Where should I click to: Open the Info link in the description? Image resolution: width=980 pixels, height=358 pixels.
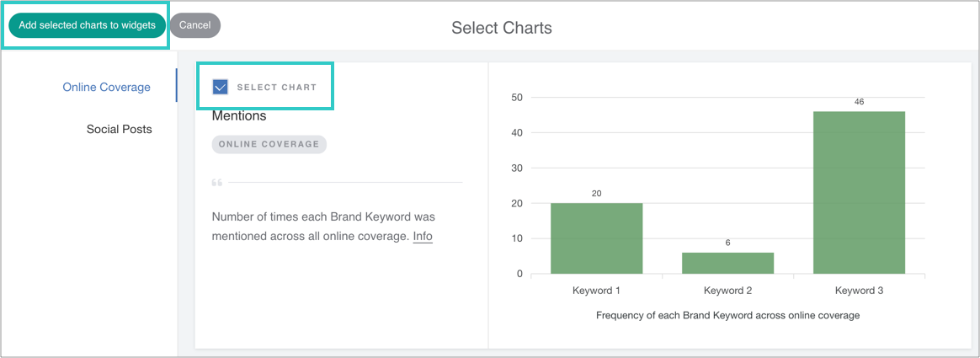coord(423,236)
